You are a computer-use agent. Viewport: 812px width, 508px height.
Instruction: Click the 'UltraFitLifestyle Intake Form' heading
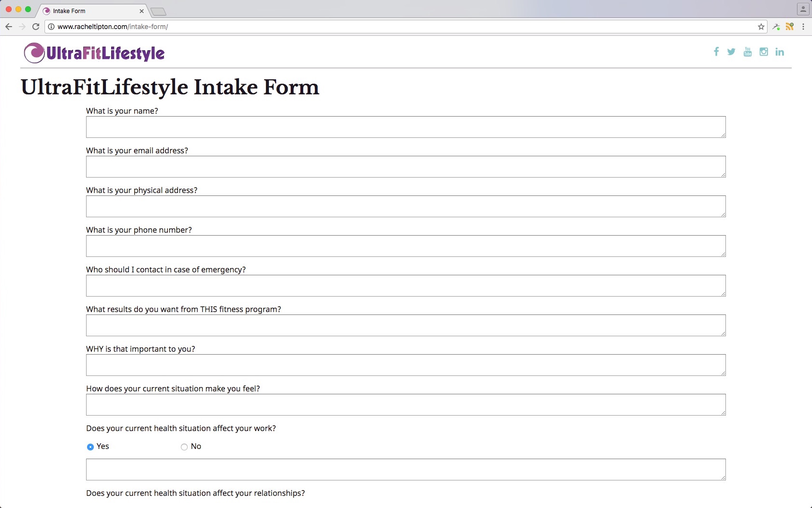170,88
